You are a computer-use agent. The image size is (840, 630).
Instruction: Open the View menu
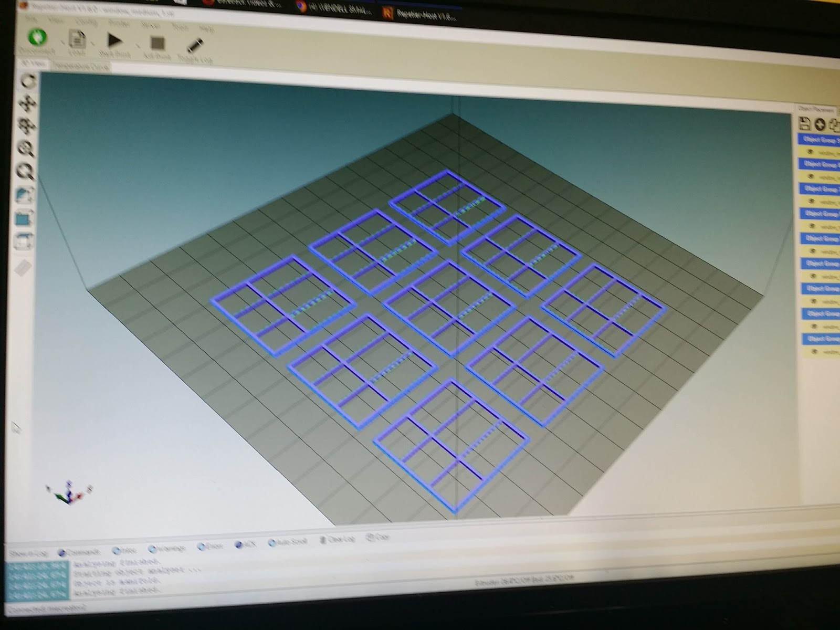56,20
